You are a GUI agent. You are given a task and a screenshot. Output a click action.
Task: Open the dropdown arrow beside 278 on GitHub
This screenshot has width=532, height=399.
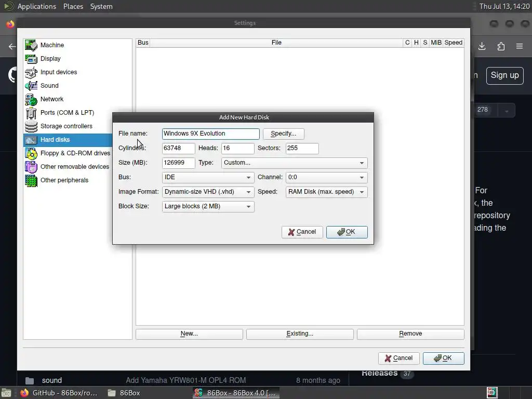[507, 111]
